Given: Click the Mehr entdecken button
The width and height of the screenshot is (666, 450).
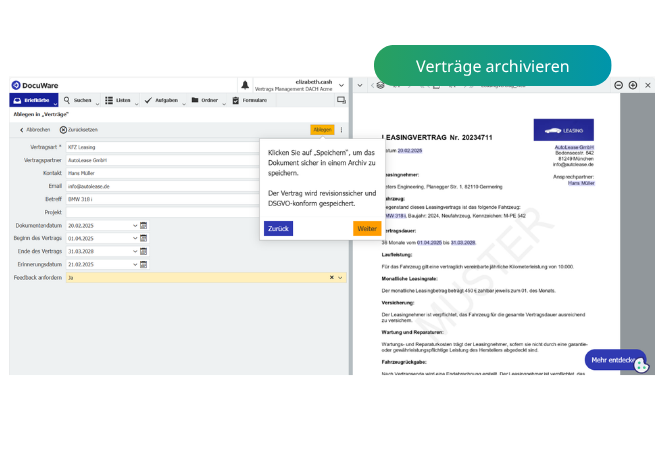Looking at the screenshot, I should click(x=615, y=360).
